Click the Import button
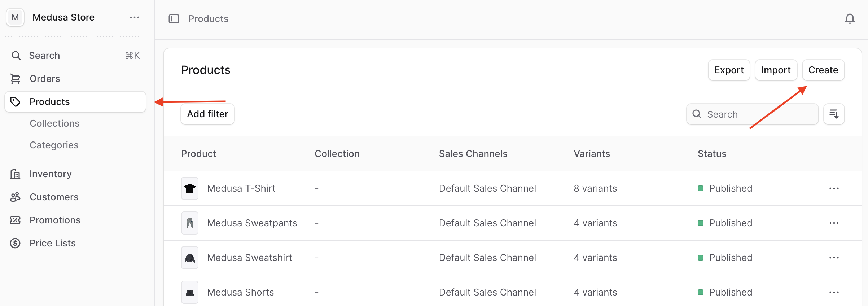The width and height of the screenshot is (868, 306). [x=776, y=70]
